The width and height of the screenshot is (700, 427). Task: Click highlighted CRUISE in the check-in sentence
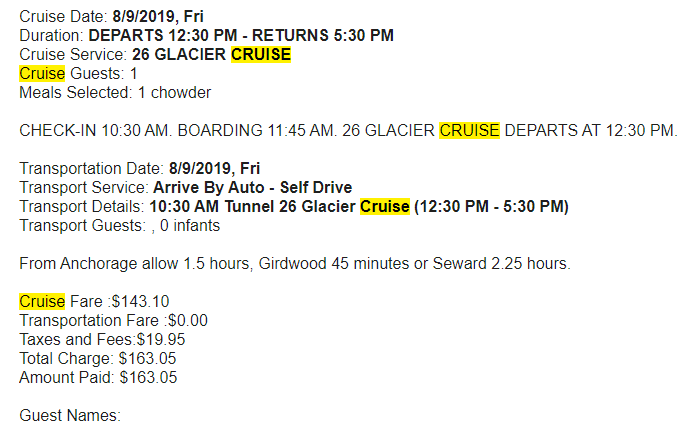coord(469,131)
